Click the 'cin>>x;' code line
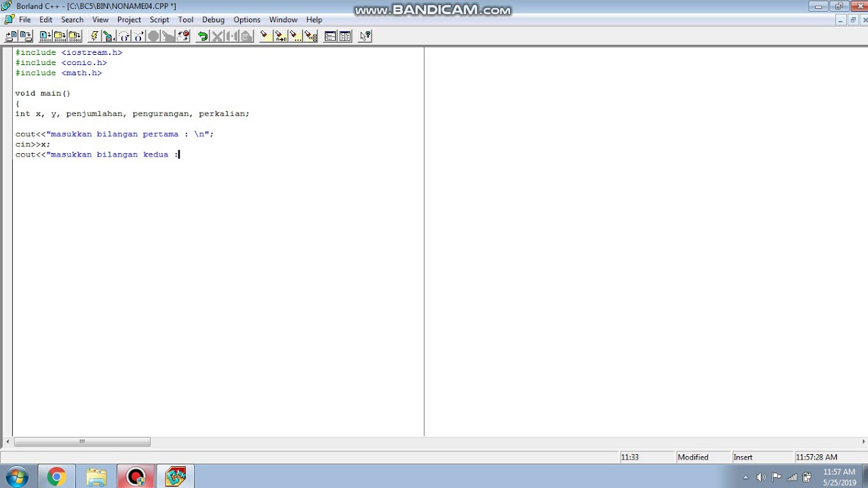 pyautogui.click(x=33, y=144)
